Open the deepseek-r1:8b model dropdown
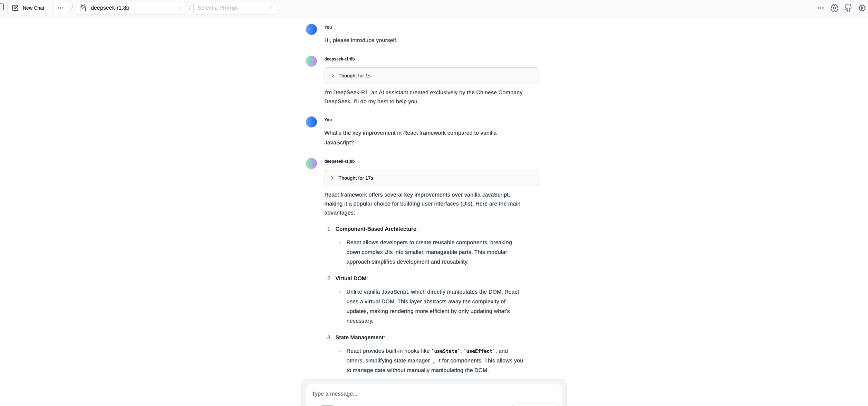 click(x=131, y=8)
